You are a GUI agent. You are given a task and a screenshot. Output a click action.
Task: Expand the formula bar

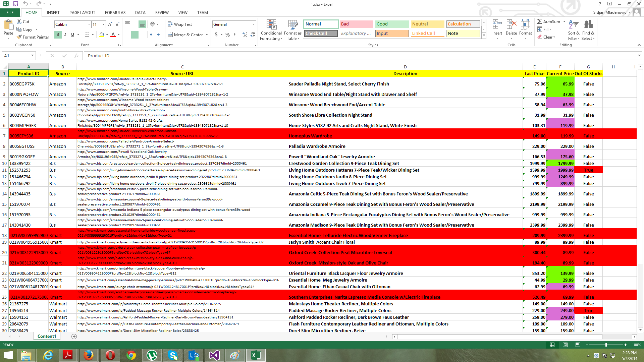(x=639, y=56)
